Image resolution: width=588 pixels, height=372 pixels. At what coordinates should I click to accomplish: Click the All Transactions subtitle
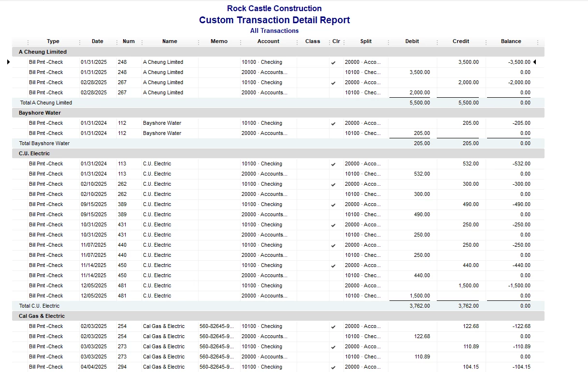274,31
